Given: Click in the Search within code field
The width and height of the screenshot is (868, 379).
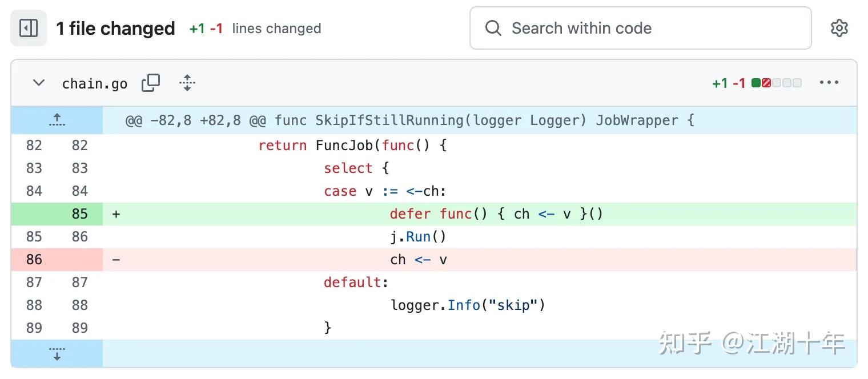Looking at the screenshot, I should [640, 28].
